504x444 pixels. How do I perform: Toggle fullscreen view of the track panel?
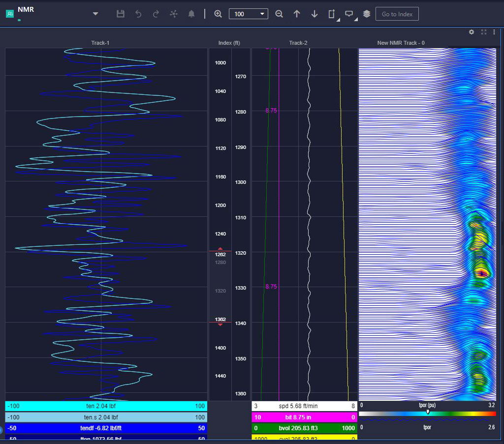tap(483, 32)
